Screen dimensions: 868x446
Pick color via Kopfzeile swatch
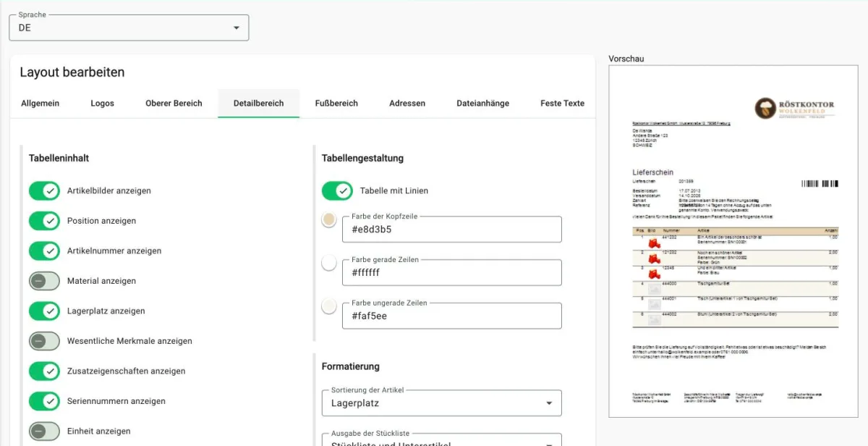(329, 219)
